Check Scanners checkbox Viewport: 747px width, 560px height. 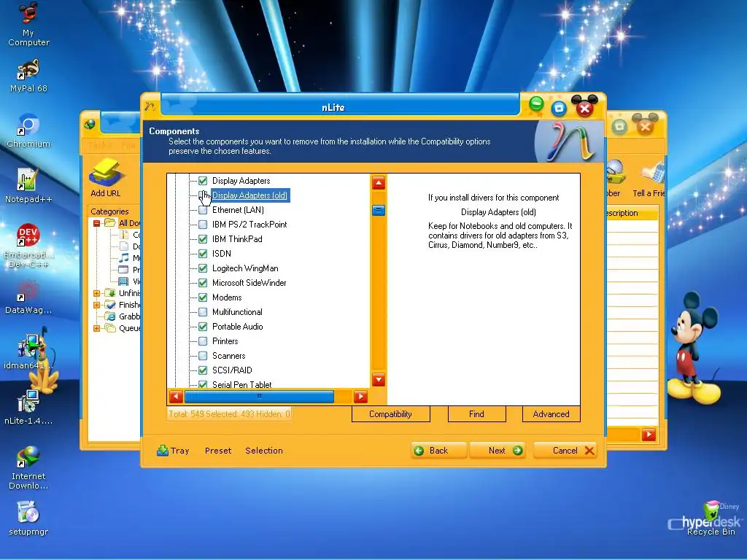tap(203, 356)
